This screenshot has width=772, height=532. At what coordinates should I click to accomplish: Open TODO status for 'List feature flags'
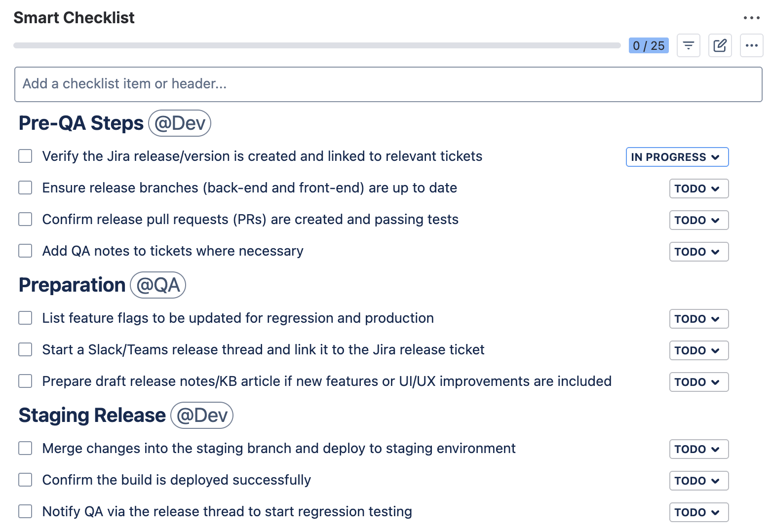(x=699, y=319)
